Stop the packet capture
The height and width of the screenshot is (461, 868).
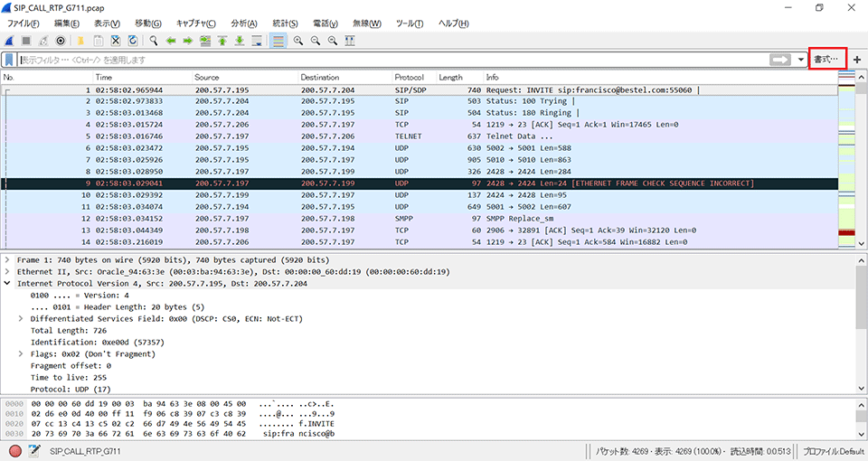(x=26, y=41)
